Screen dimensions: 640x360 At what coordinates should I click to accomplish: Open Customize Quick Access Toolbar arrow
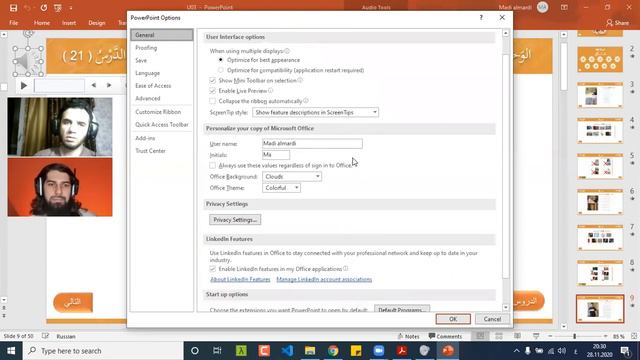71,8
